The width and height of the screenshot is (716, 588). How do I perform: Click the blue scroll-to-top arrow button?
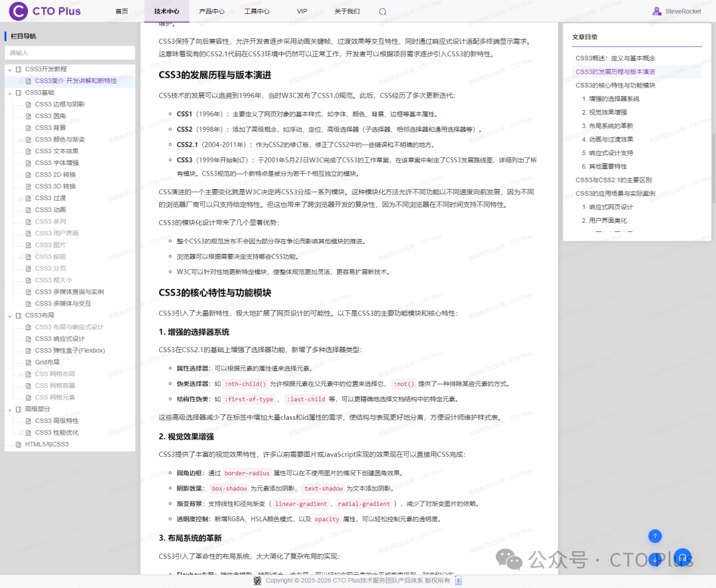tap(655, 536)
